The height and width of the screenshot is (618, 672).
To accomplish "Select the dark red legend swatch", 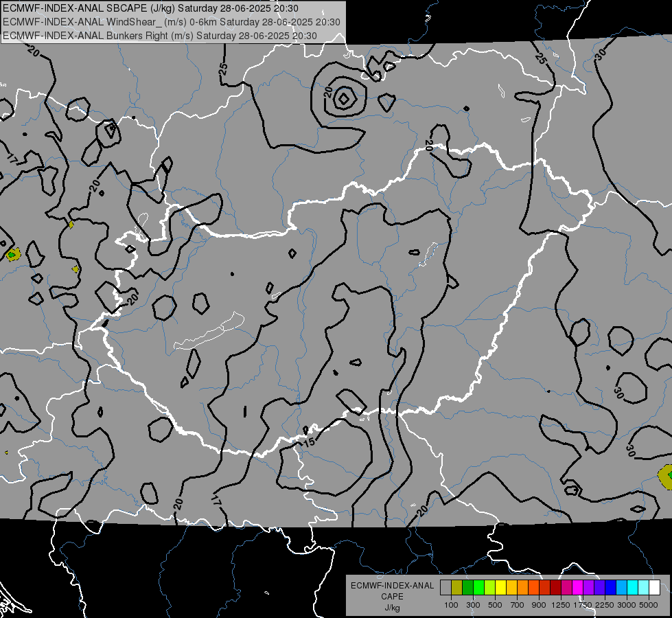I will (556, 588).
